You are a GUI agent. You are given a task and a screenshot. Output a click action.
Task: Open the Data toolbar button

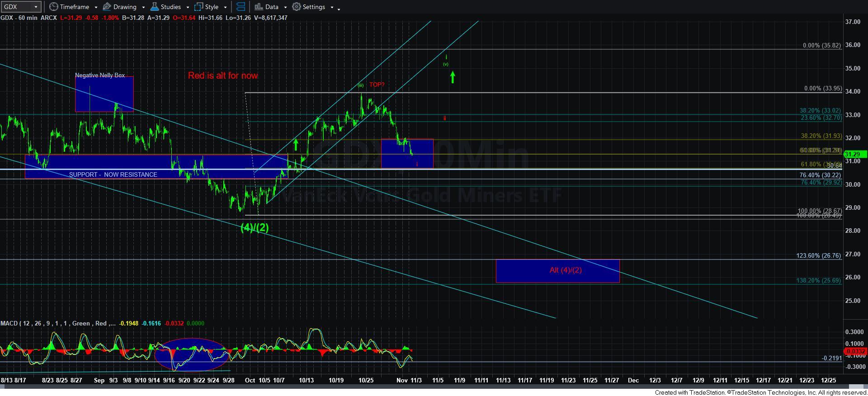(266, 7)
